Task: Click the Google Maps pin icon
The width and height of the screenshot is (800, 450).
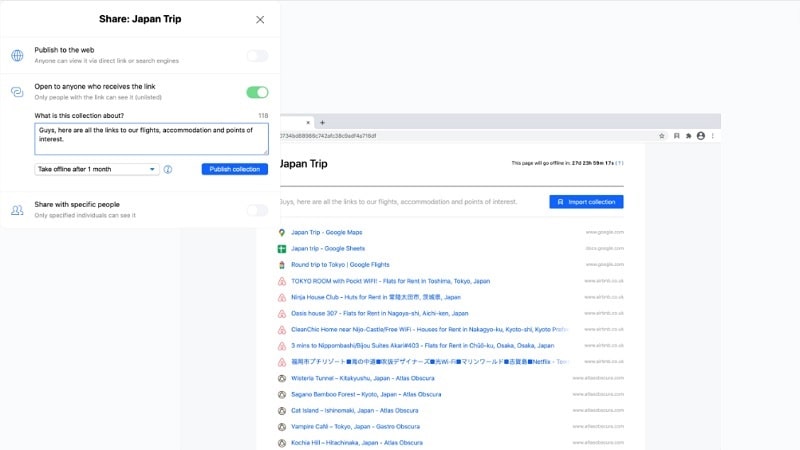Action: [282, 232]
